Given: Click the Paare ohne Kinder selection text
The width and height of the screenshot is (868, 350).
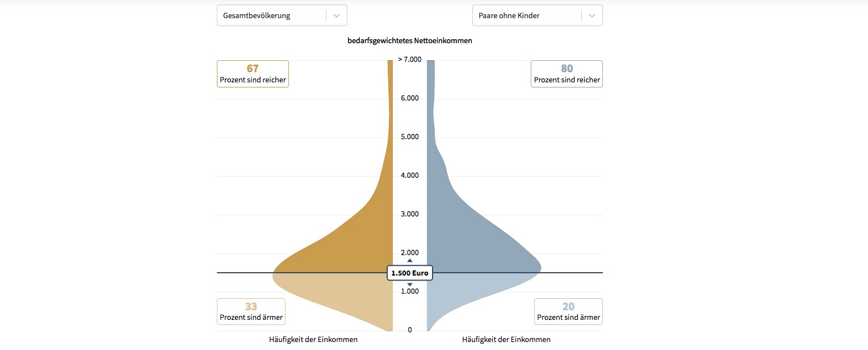Looking at the screenshot, I should [x=509, y=16].
